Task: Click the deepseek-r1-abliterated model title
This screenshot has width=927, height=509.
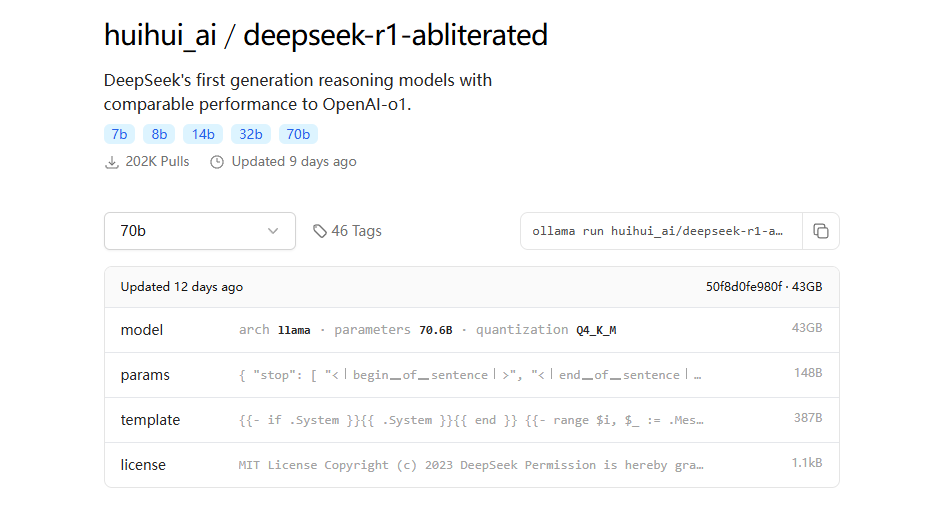Action: [396, 35]
